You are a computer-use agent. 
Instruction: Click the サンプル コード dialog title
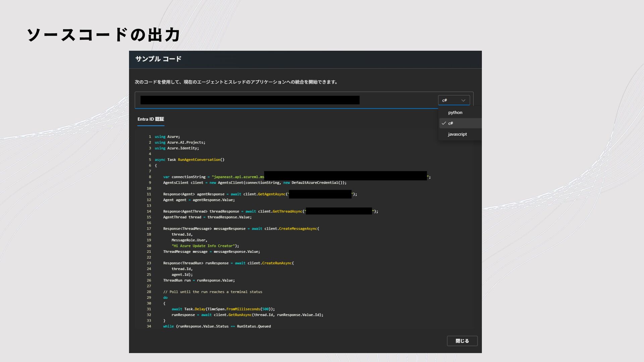pyautogui.click(x=158, y=59)
